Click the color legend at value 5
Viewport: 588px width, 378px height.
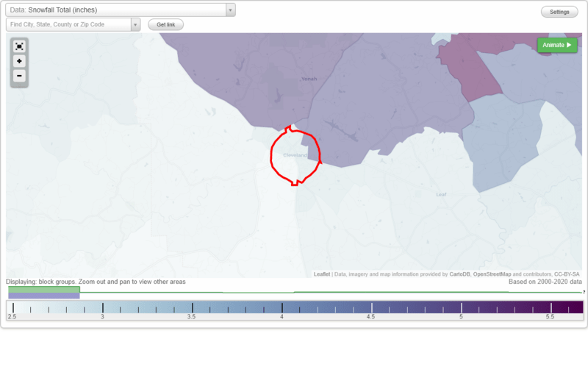(x=462, y=308)
